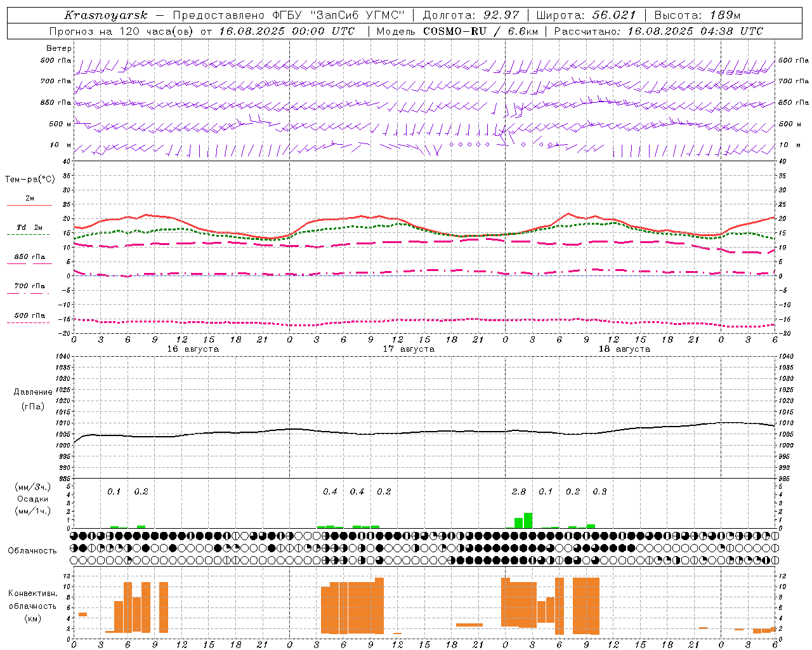This screenshot has width=812, height=650.
Task: Click the model name "COSMO-RU / 6.6км"
Action: (480, 31)
